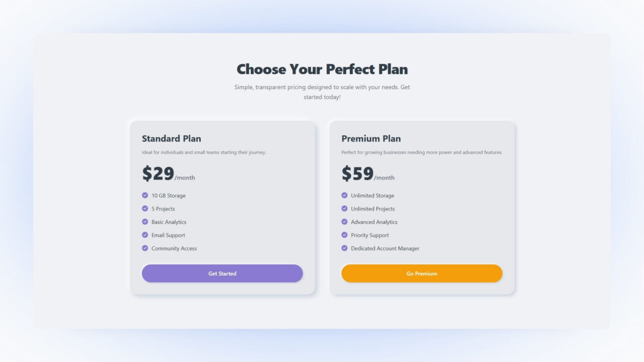The height and width of the screenshot is (362, 644).
Task: Select the Standard Plan heading
Action: click(x=171, y=138)
